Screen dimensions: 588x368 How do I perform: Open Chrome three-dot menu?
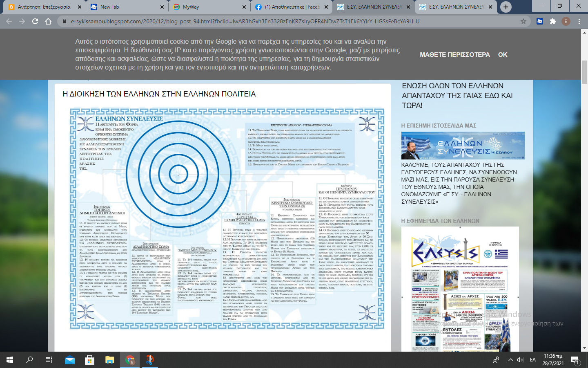tap(579, 21)
